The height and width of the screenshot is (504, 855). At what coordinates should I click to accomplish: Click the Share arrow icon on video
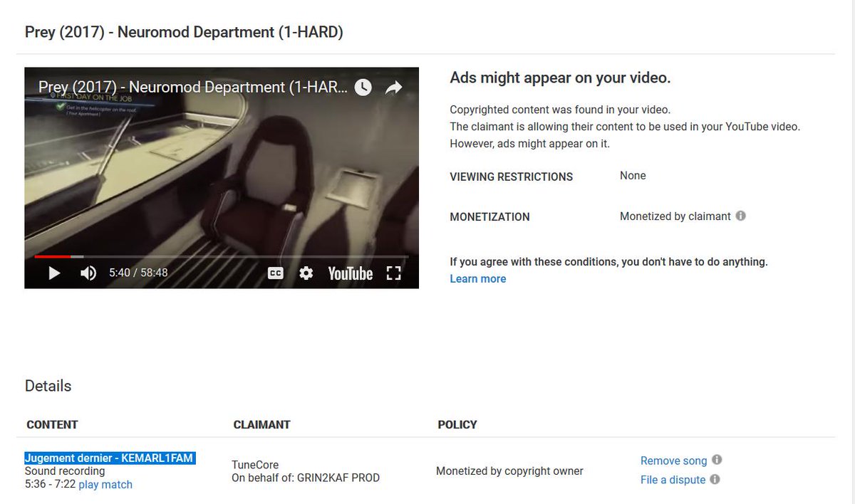click(393, 88)
